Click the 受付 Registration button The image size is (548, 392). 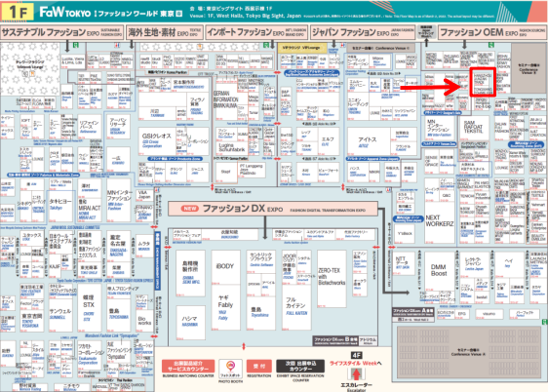coord(259,366)
